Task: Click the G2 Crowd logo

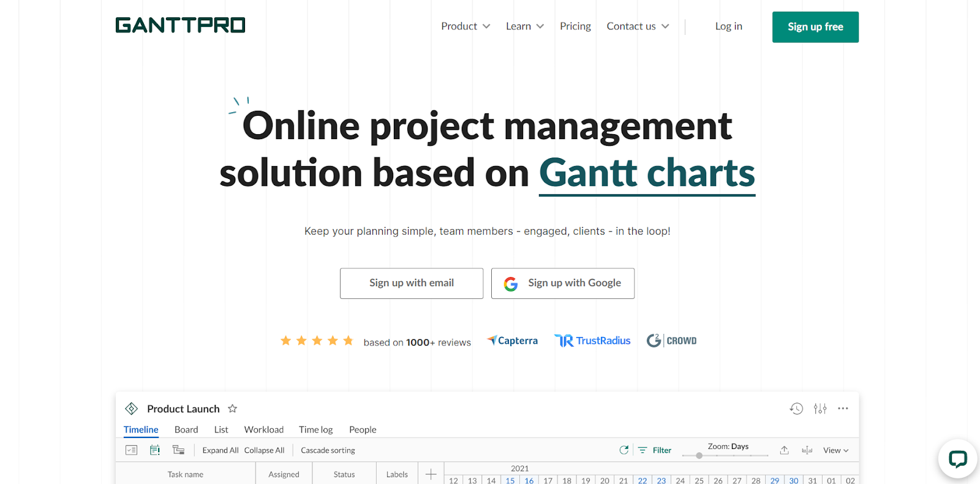Action: [x=672, y=341]
